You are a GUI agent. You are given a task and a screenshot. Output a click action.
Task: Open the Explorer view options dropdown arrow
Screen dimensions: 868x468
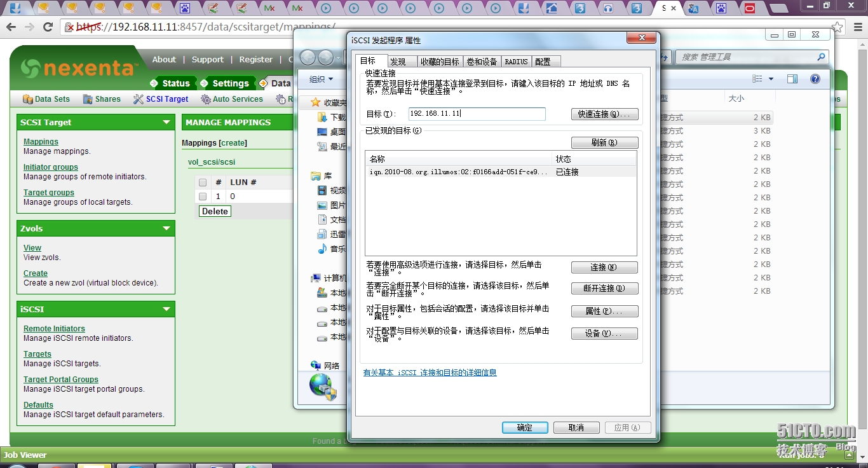pyautogui.click(x=771, y=79)
